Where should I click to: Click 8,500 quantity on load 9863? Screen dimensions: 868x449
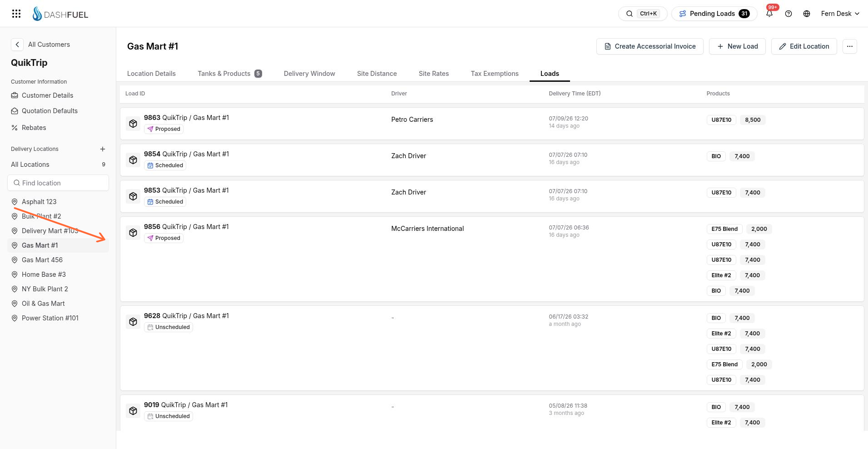[753, 120]
